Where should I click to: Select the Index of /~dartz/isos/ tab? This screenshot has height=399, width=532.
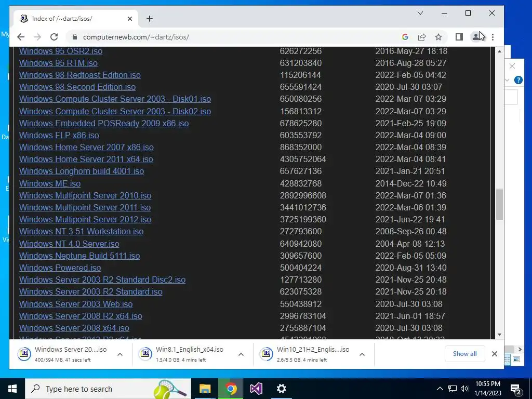pyautogui.click(x=76, y=19)
